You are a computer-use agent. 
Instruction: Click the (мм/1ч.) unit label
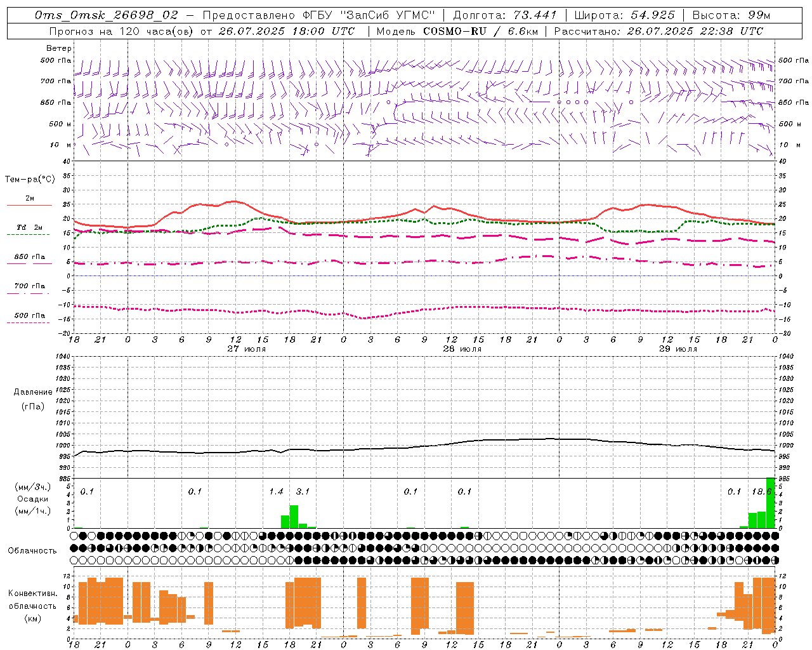33,511
